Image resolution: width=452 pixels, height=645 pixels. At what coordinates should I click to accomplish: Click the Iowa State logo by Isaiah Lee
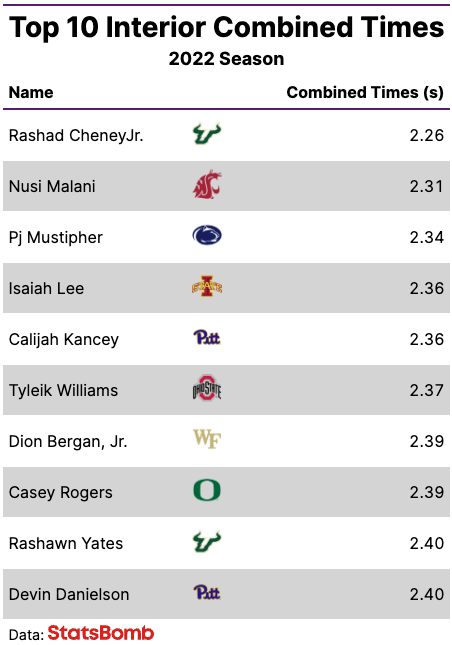coord(207,287)
